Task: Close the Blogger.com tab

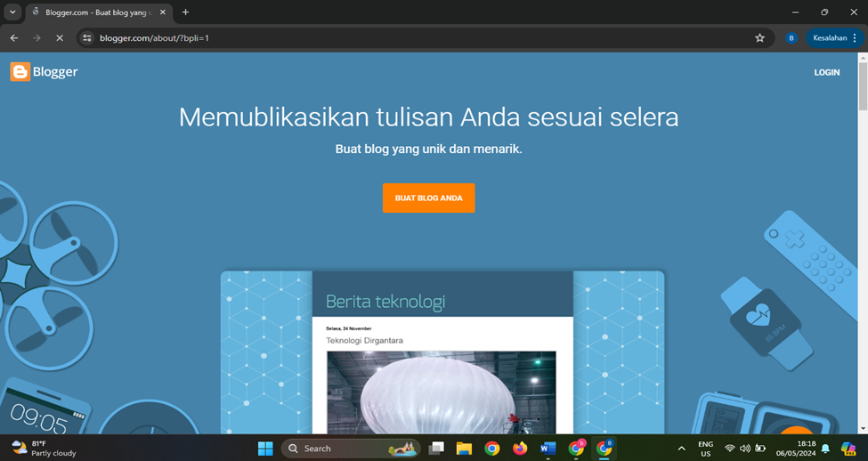Action: [163, 12]
